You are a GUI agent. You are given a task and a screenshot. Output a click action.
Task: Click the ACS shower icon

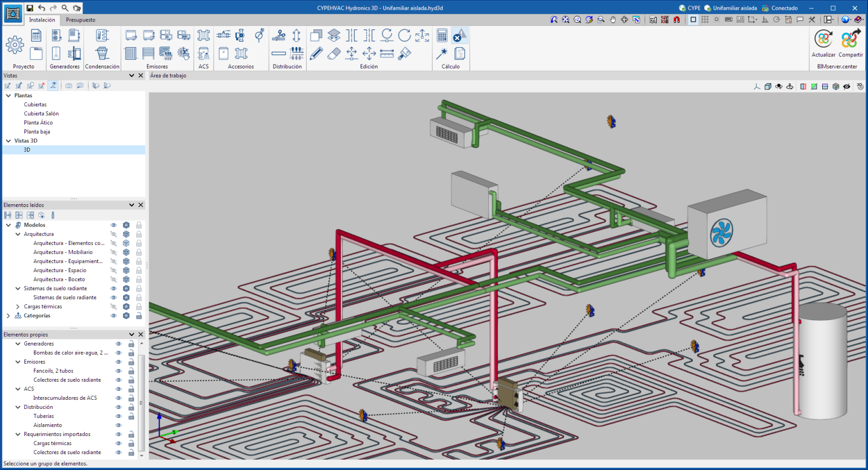204,53
